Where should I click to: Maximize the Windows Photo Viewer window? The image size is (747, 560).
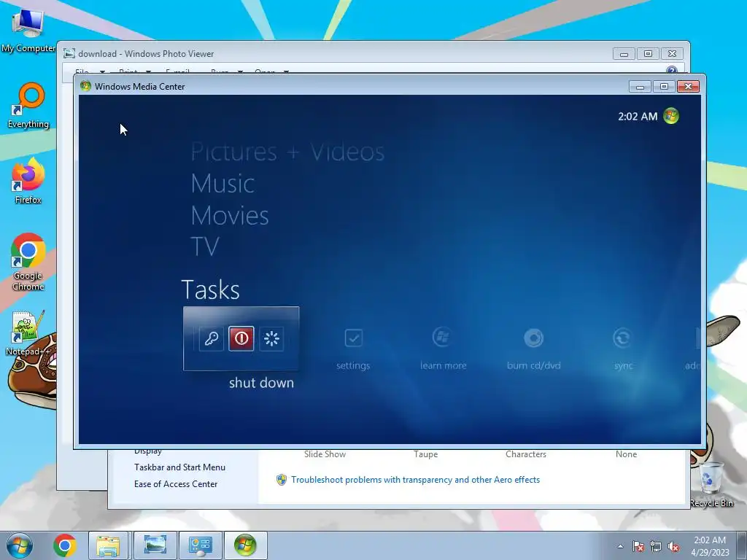(648, 54)
